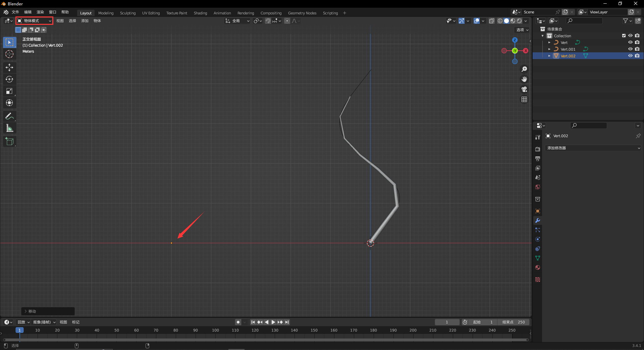Viewport: 644px width, 350px height.
Task: Switch to the Modeling workspace tab
Action: 106,13
